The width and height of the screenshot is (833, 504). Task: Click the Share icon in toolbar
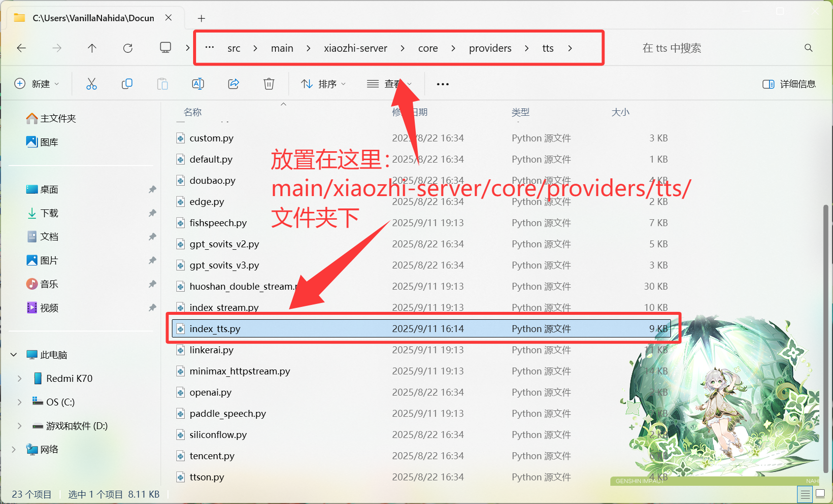click(233, 84)
